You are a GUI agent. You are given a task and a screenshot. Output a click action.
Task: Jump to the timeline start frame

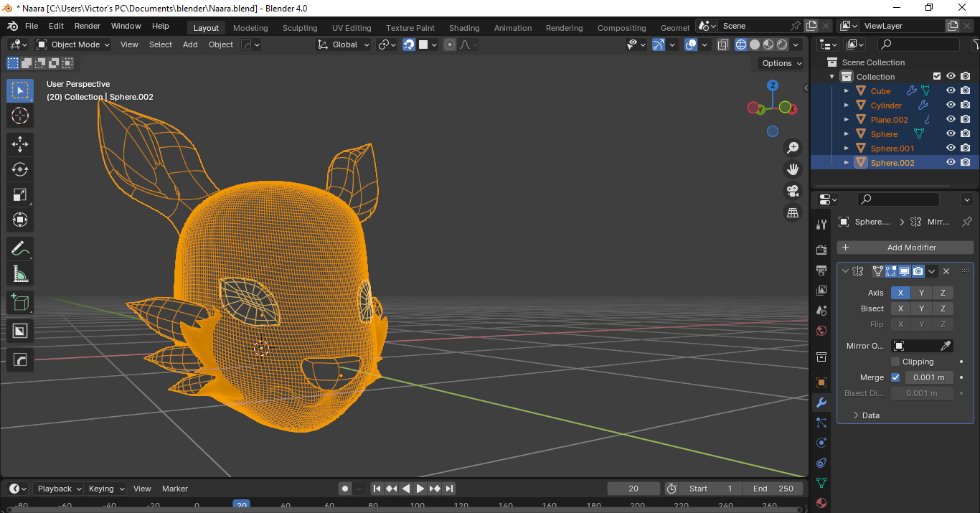point(377,489)
